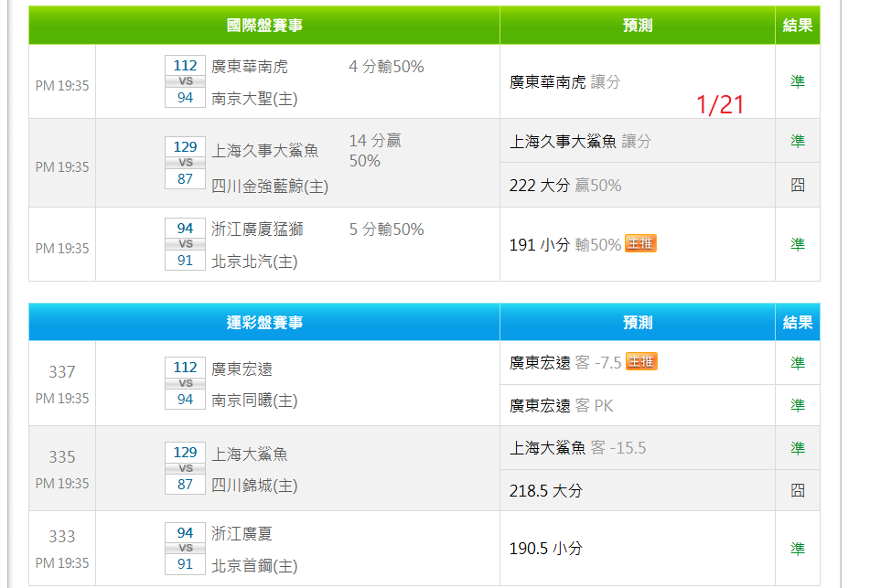Click team name 南京大聖(主)

coord(254,99)
